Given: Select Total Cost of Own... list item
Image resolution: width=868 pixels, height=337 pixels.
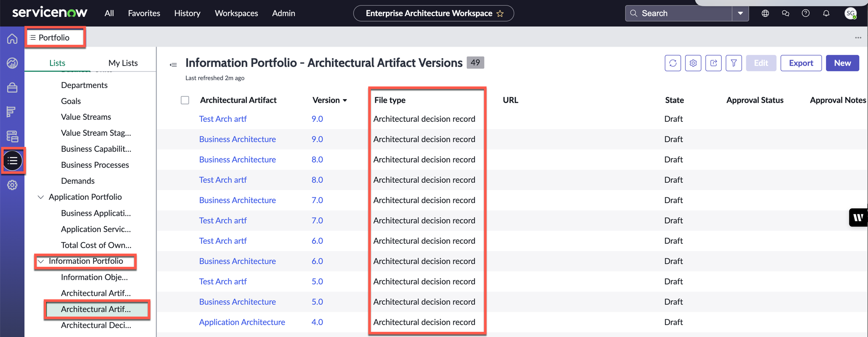Looking at the screenshot, I should [96, 245].
